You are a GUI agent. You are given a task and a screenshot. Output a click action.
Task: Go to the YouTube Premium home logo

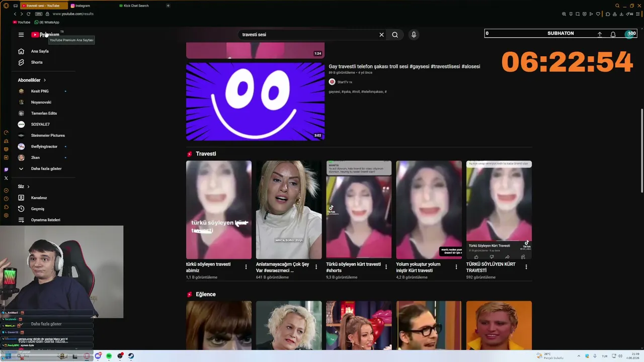tap(45, 35)
